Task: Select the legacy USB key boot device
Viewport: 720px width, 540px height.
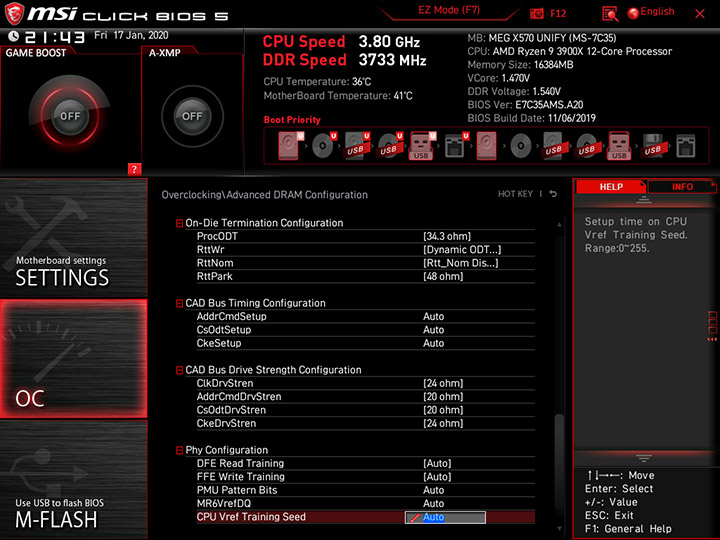Action: [619, 146]
